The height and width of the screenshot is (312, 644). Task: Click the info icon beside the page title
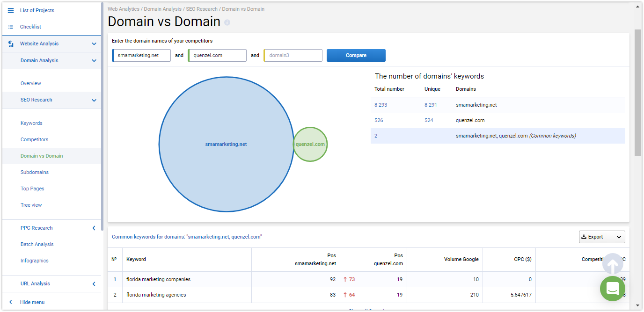click(x=227, y=22)
